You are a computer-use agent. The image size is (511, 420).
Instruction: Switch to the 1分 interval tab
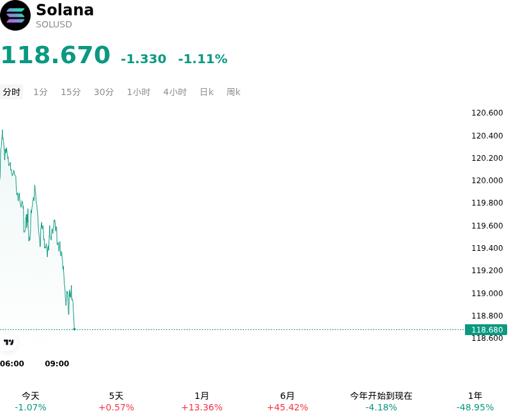(40, 92)
